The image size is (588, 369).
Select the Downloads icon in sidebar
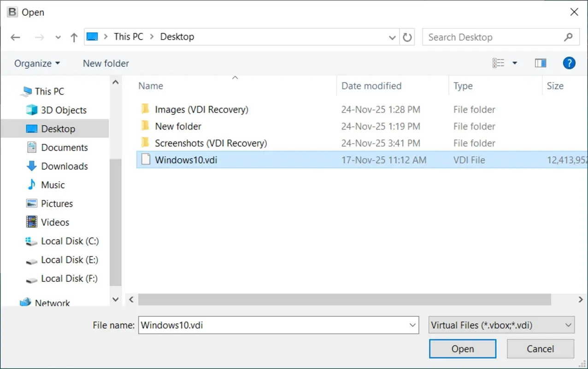tap(65, 166)
